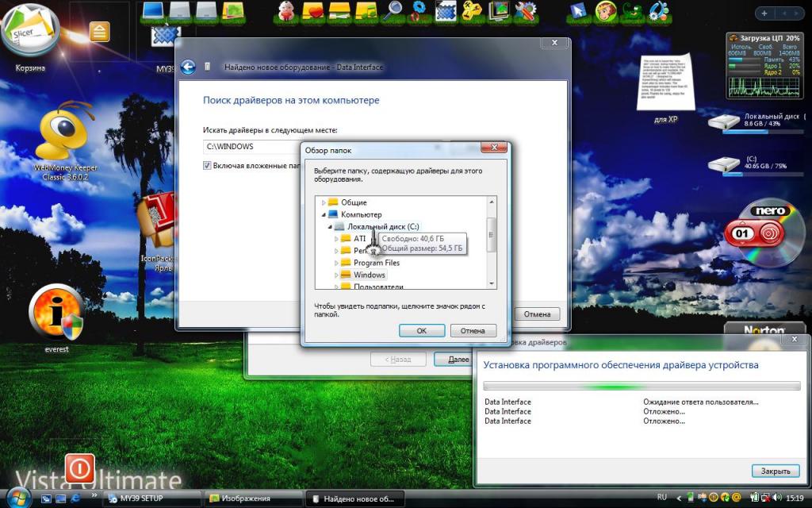
Task: Expand the Program Files folder arrow
Action: click(x=336, y=263)
